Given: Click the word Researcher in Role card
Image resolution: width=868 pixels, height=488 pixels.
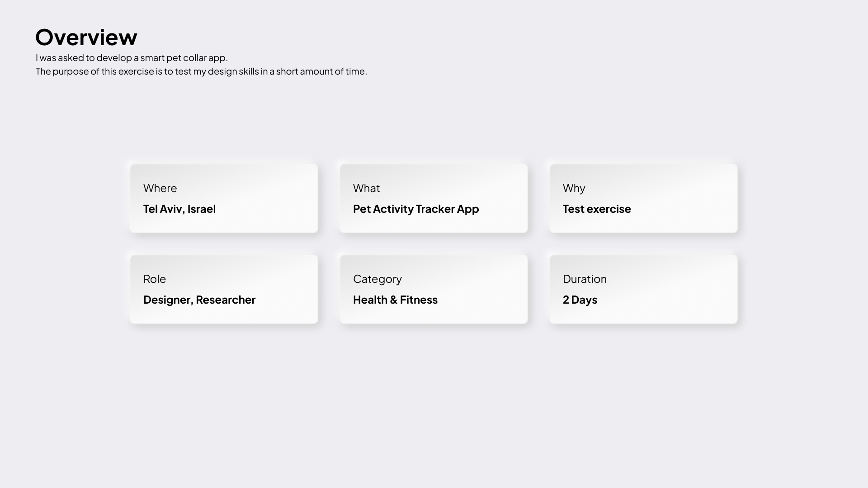Looking at the screenshot, I should [x=226, y=300].
